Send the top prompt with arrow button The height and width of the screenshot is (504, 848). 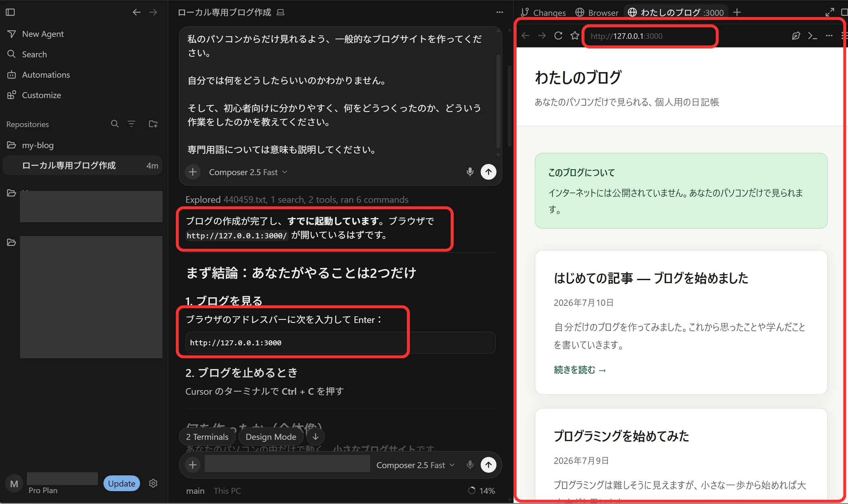489,172
